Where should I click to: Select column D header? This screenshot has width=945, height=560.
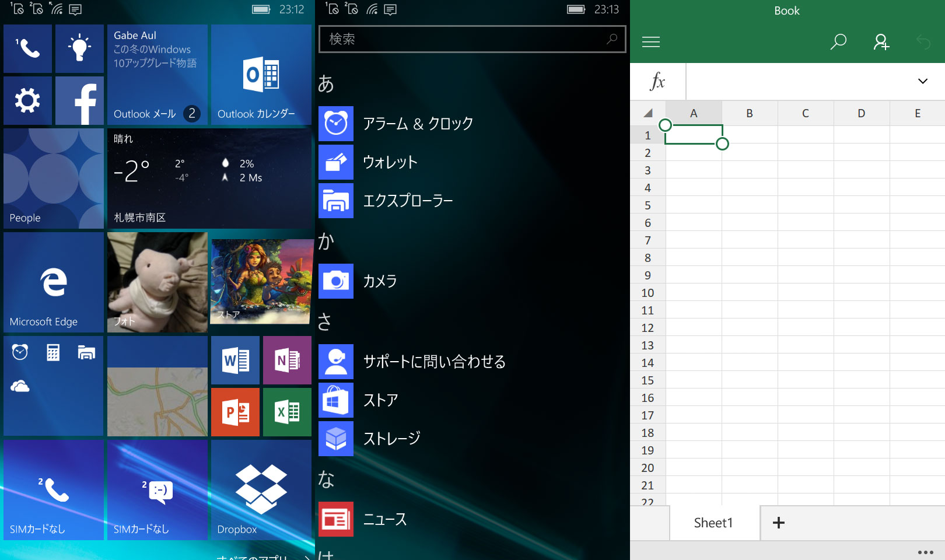click(x=862, y=113)
